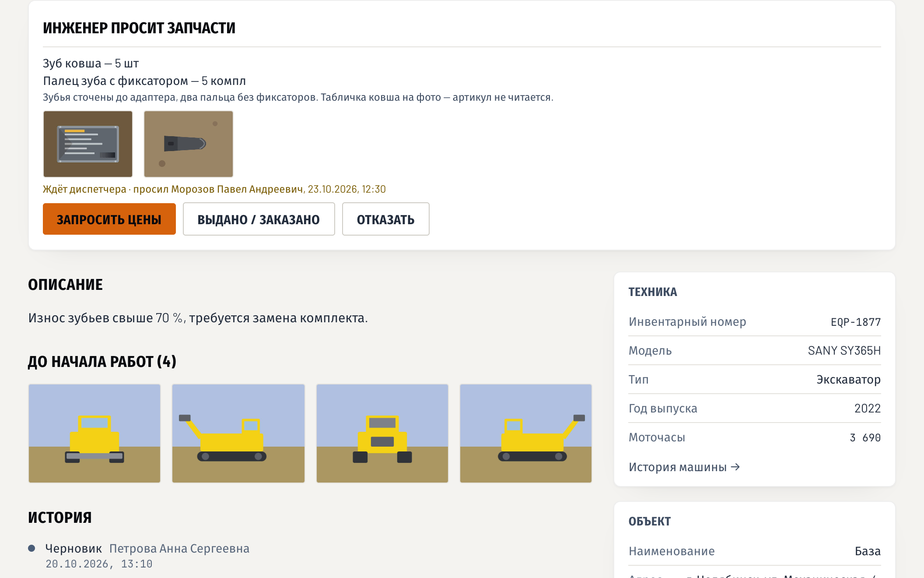Click the object name value База

click(x=868, y=551)
